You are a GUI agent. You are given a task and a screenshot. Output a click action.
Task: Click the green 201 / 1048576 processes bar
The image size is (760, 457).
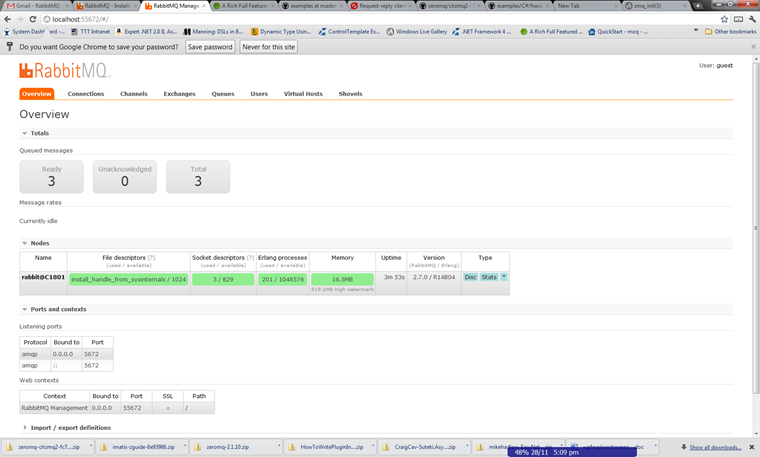point(283,280)
